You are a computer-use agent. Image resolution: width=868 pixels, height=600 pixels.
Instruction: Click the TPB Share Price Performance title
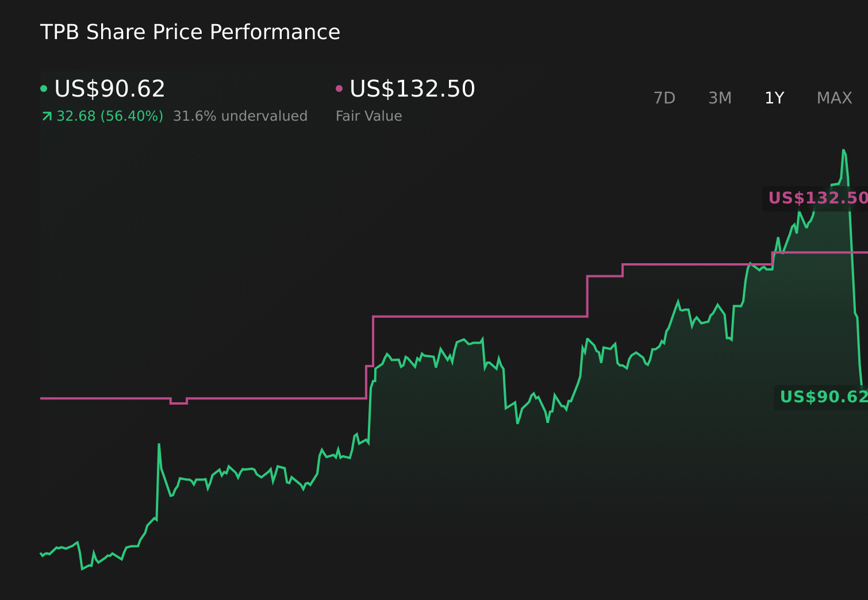pos(190,32)
